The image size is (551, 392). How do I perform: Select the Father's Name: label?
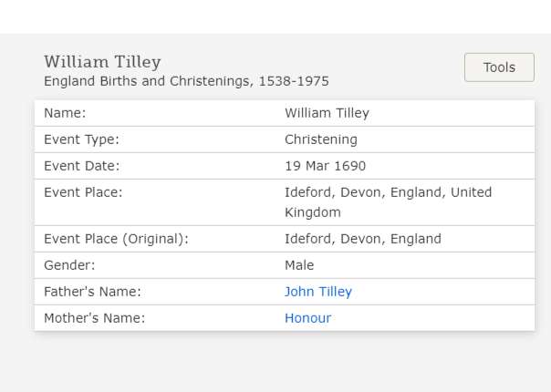click(x=92, y=292)
